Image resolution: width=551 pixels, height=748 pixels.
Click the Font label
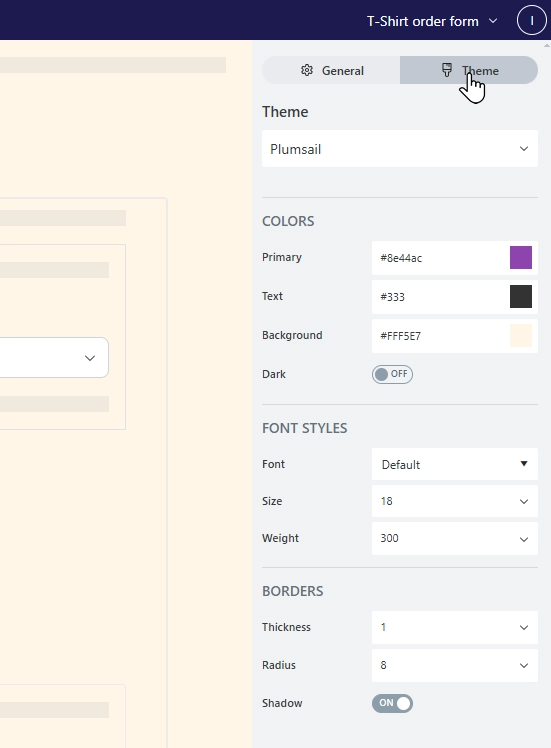[273, 464]
